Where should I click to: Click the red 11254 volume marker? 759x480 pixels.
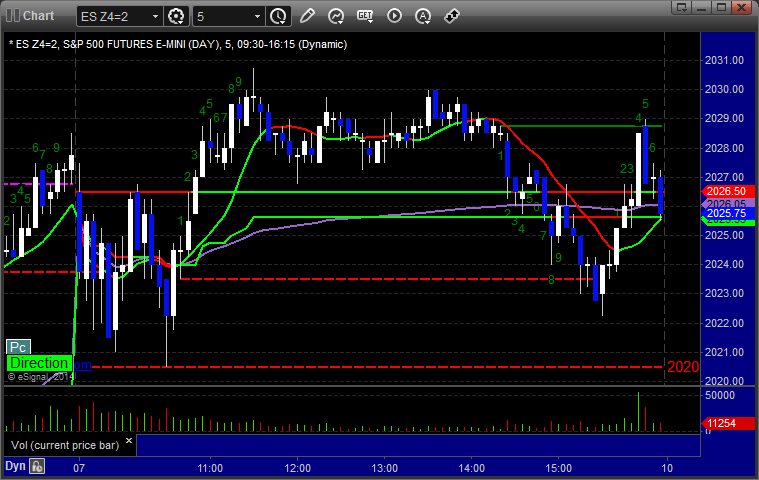pos(729,423)
